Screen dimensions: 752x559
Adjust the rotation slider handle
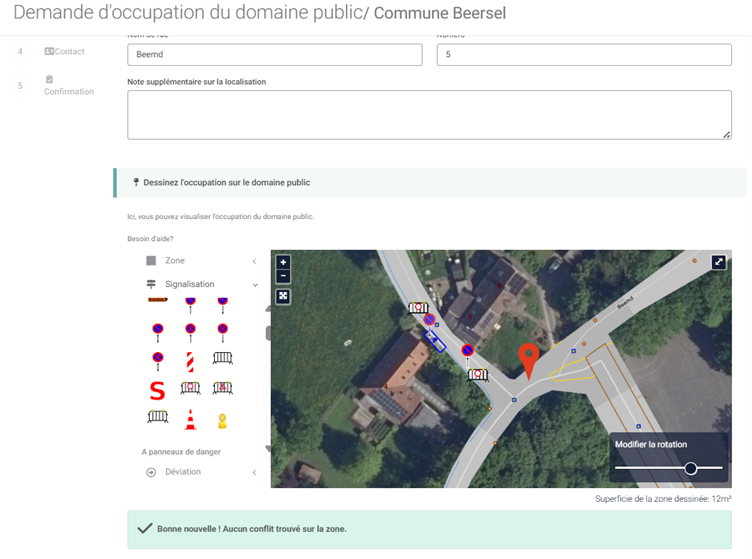click(691, 468)
